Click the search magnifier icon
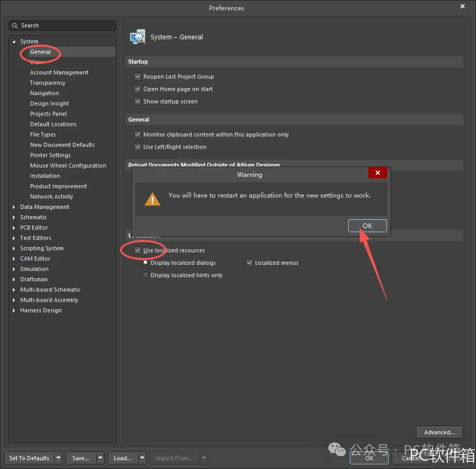The height and width of the screenshot is (469, 476). [14, 25]
